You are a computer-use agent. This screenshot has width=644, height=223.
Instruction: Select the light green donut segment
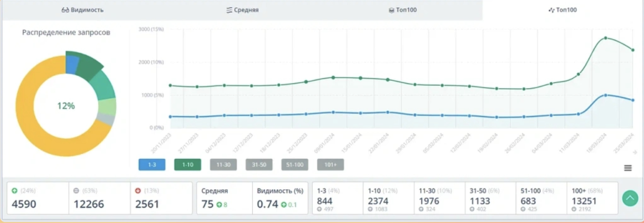[108, 106]
